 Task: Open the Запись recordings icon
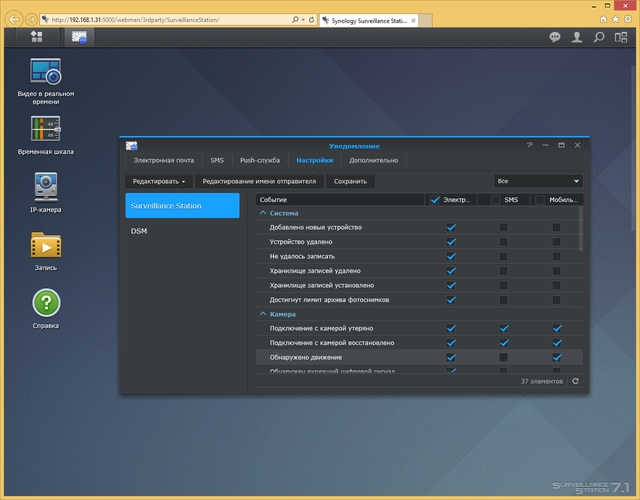pyautogui.click(x=46, y=245)
